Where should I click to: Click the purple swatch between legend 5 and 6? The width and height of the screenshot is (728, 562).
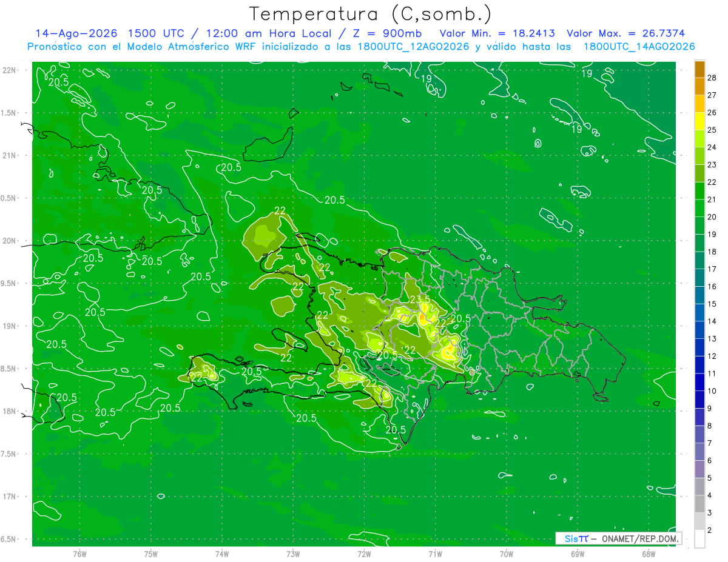click(x=699, y=469)
